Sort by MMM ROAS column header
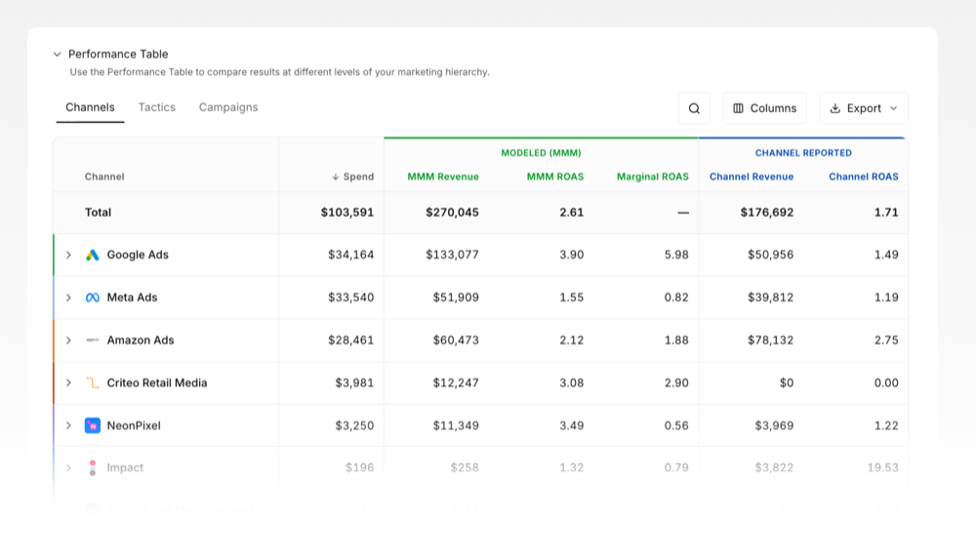The height and width of the screenshot is (560, 976). (x=555, y=177)
